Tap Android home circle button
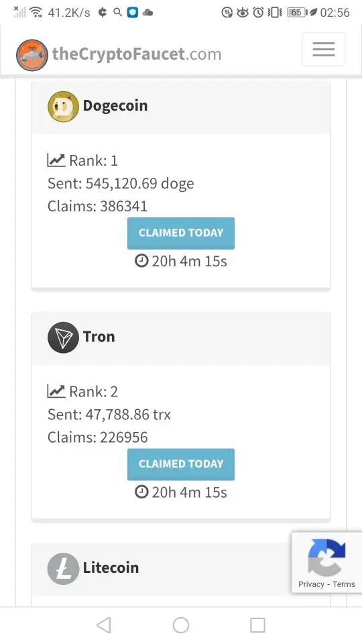 pyautogui.click(x=181, y=625)
